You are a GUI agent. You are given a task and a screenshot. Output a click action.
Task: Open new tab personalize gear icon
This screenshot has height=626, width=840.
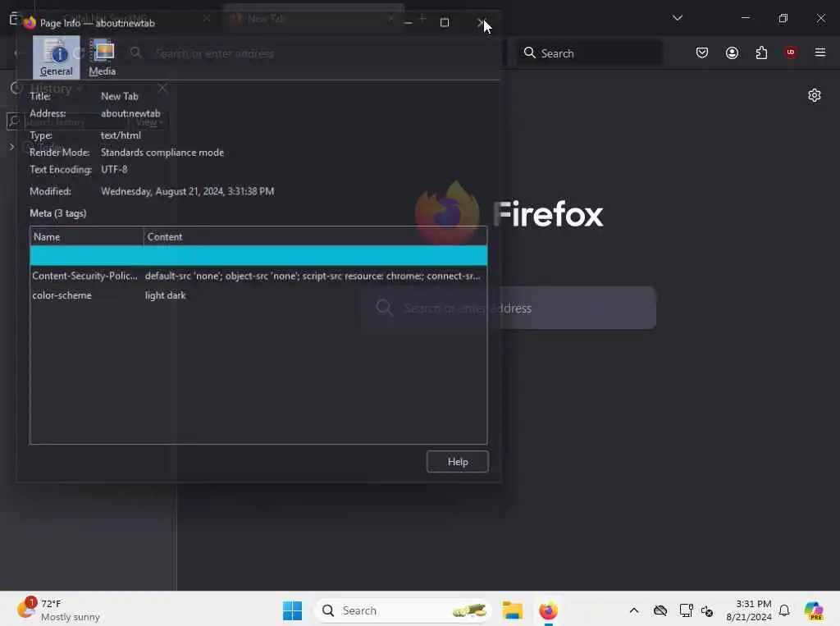click(815, 95)
